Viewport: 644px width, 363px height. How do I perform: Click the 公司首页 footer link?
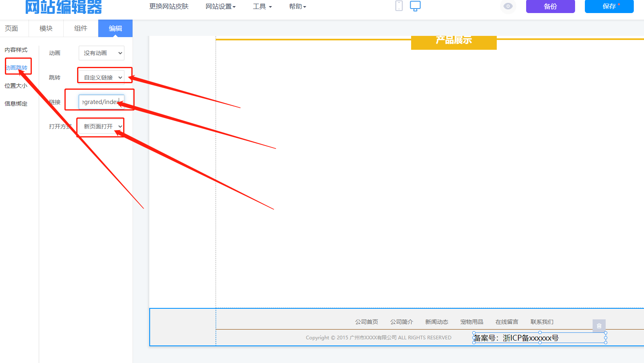367,322
